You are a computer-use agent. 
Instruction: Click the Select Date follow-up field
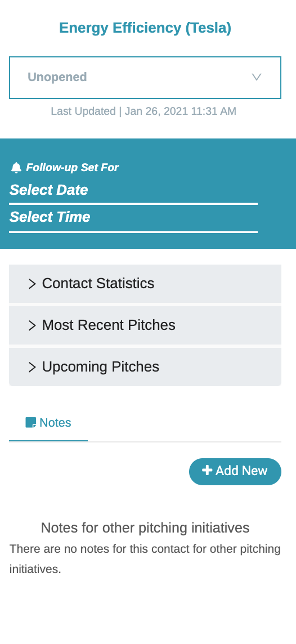coord(133,192)
